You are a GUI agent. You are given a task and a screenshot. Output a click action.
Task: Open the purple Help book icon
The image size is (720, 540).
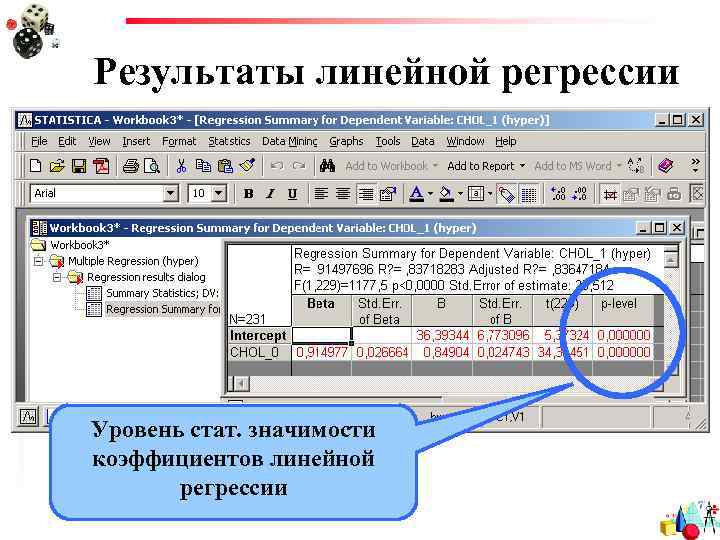point(665,166)
